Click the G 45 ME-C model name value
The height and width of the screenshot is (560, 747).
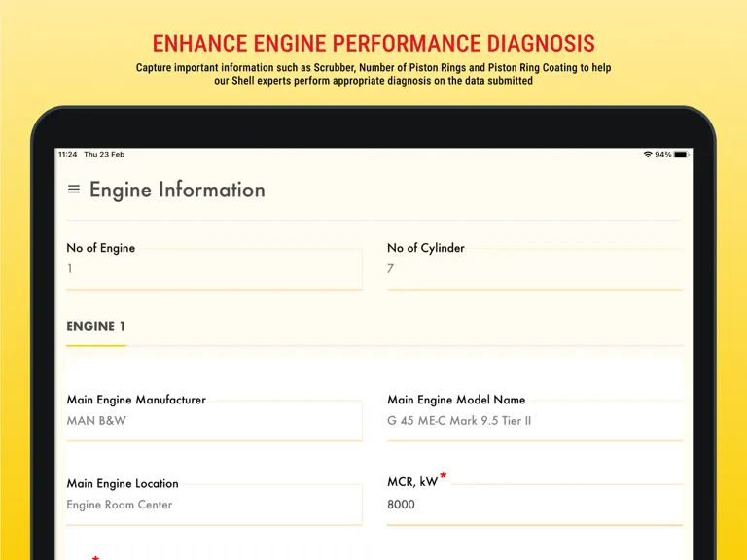(x=459, y=420)
